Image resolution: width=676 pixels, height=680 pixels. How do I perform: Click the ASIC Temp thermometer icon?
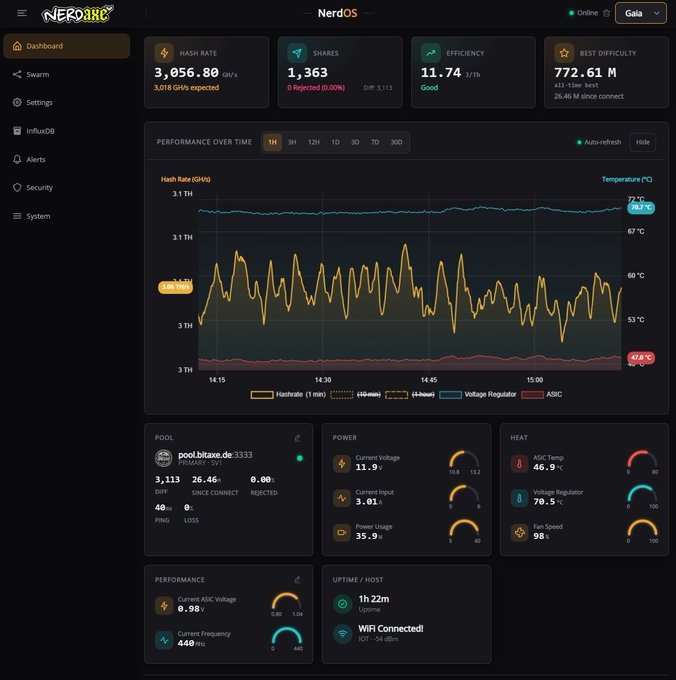pos(519,464)
